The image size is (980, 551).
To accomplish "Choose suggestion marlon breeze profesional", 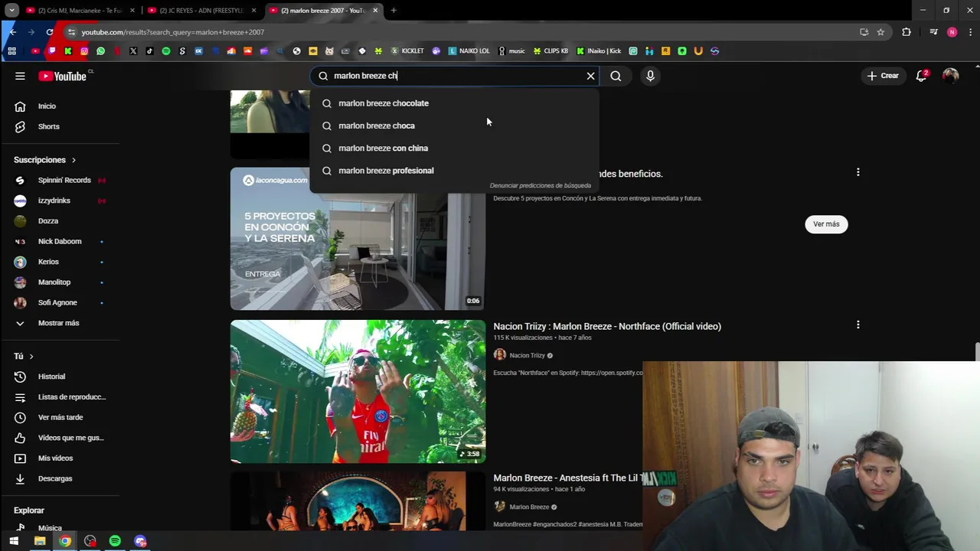I will tap(453, 171).
